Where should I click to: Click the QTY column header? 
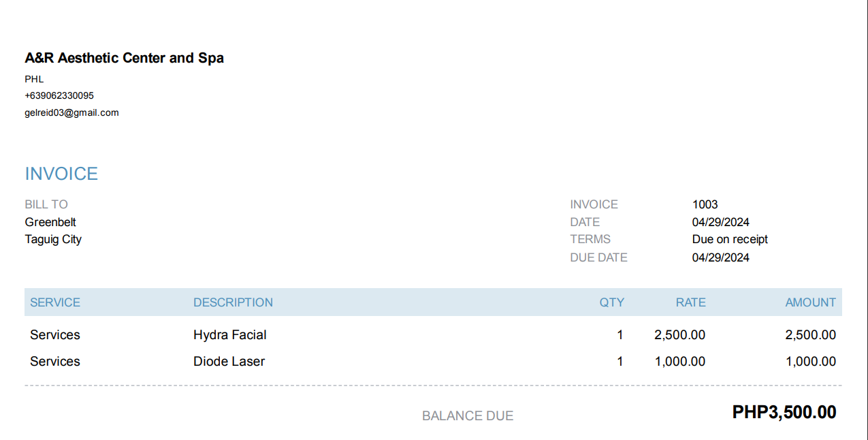(611, 302)
